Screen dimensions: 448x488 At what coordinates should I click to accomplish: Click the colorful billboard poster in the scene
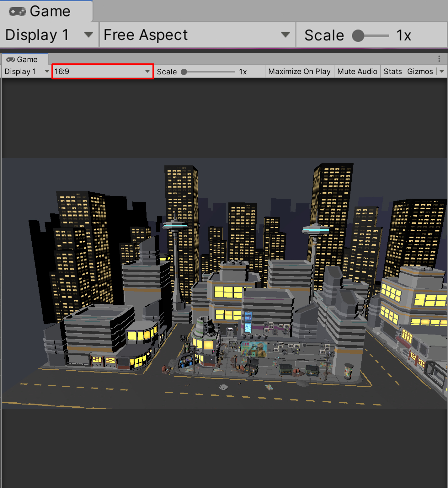tap(254, 349)
